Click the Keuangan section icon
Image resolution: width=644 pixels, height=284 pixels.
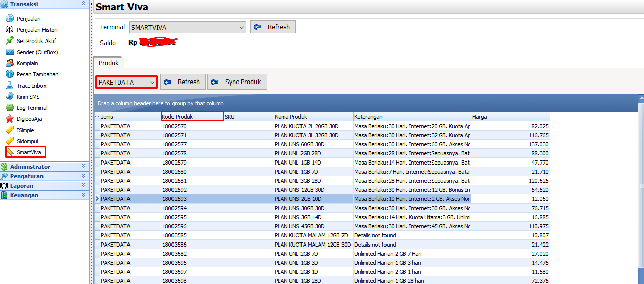point(5,195)
